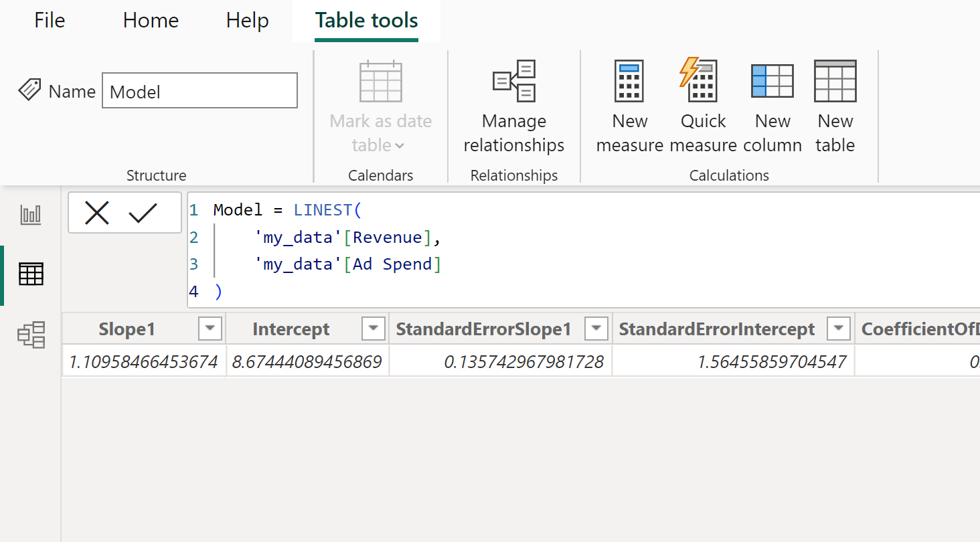The image size is (980, 542).
Task: Click the Relationships group label
Action: pos(514,175)
